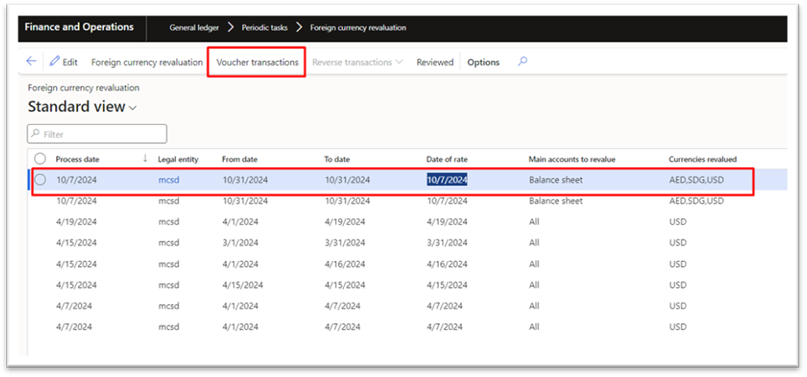Open Voucher transactions
Viewport: 807px width, 377px height.
pyautogui.click(x=257, y=62)
